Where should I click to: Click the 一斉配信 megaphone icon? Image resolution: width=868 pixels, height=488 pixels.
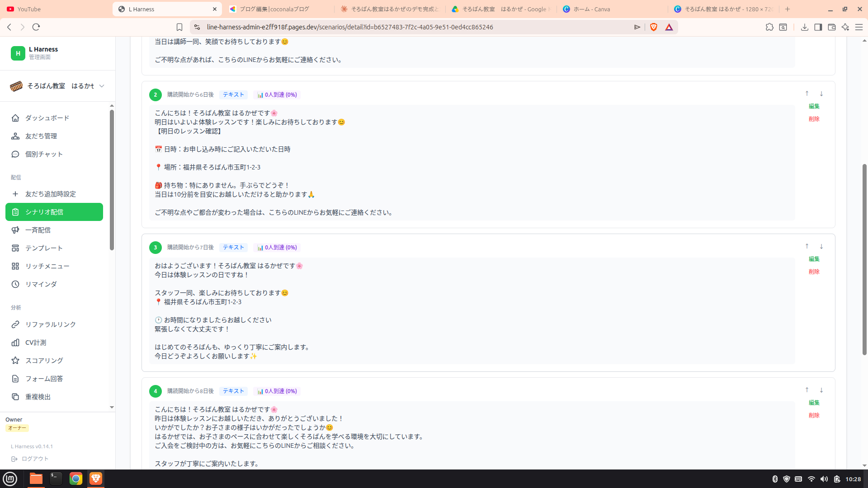point(15,230)
